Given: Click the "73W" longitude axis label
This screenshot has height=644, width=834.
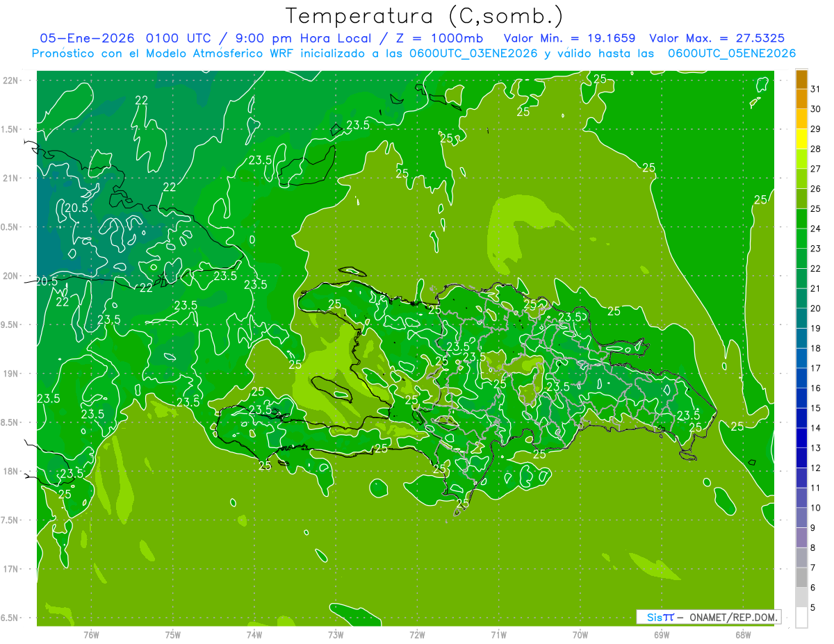Looking at the screenshot, I should [336, 634].
